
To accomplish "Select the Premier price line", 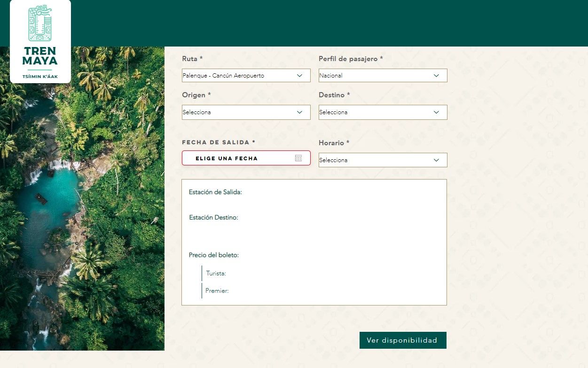I will 217,291.
